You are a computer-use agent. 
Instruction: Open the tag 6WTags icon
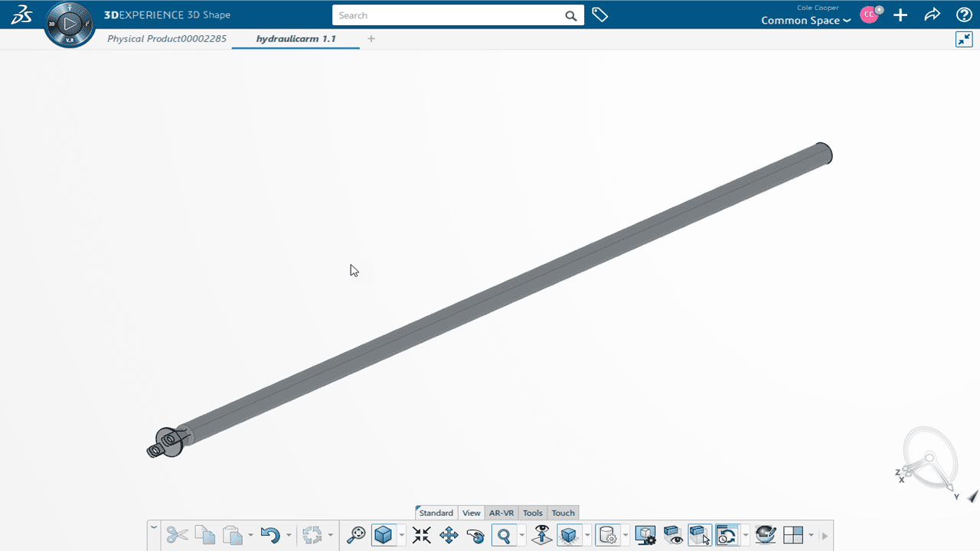point(600,15)
